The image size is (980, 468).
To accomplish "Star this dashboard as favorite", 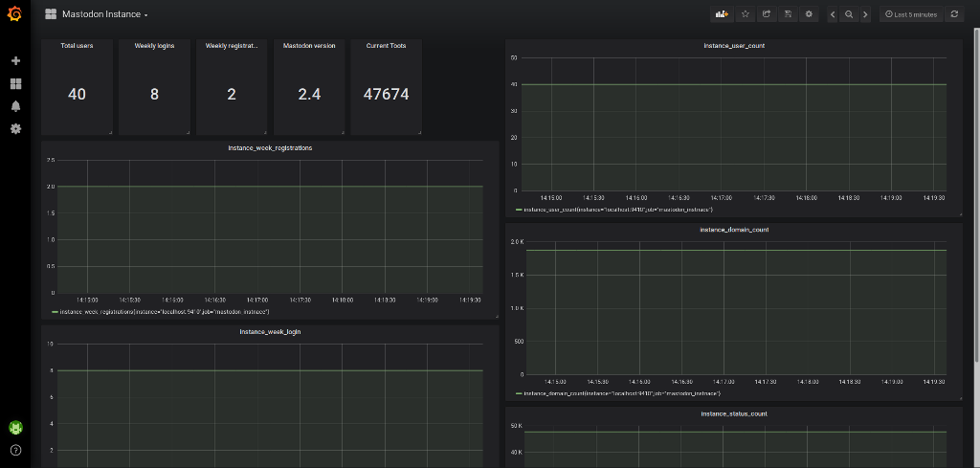I will [x=745, y=14].
